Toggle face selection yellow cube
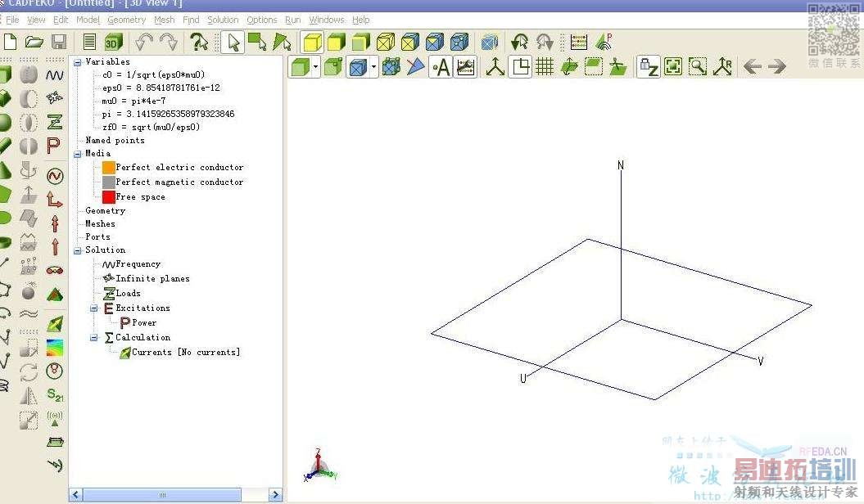 [x=337, y=42]
